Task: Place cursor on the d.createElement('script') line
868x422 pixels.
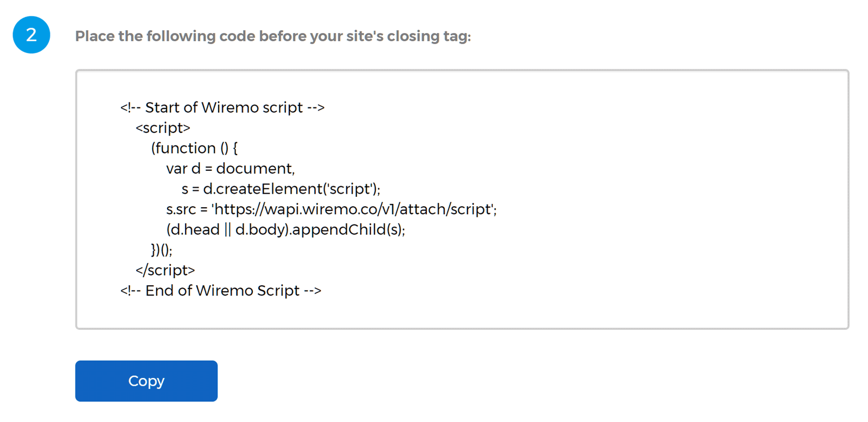Action: (x=281, y=189)
